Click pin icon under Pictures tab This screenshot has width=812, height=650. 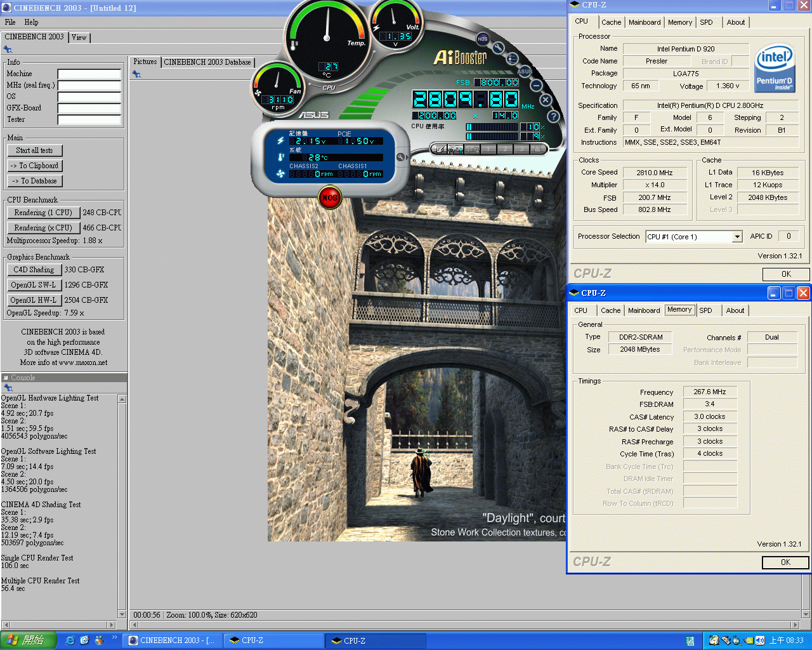click(136, 74)
